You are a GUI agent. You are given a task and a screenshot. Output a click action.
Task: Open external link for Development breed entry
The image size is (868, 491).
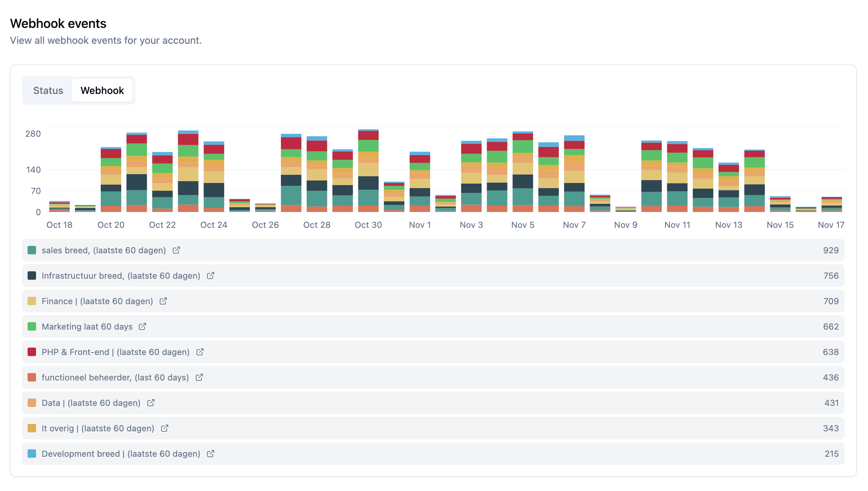pyautogui.click(x=211, y=454)
